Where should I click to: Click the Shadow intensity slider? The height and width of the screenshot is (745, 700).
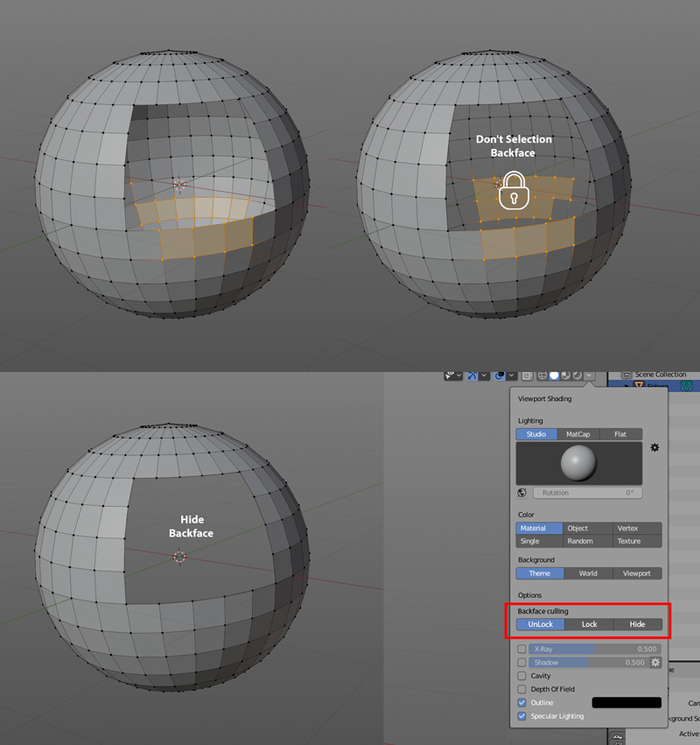click(589, 663)
